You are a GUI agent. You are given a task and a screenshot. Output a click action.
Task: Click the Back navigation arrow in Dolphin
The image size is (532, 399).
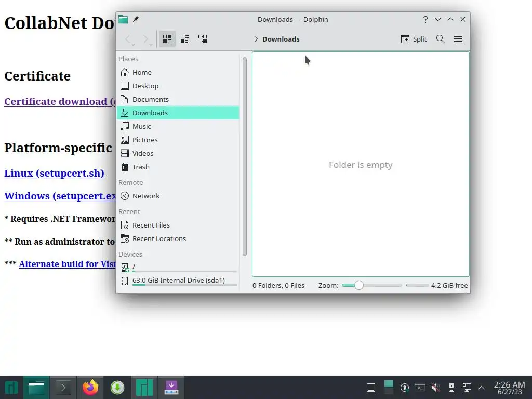point(129,39)
